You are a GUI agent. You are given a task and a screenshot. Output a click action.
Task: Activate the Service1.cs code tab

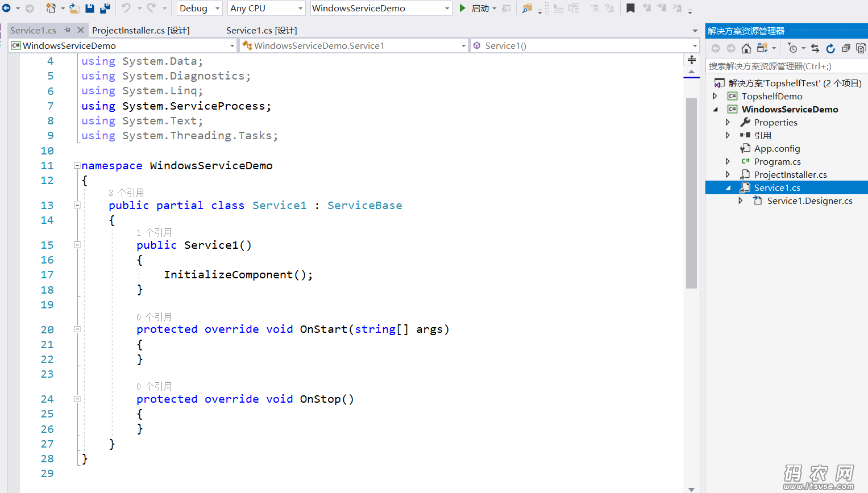[x=34, y=31]
